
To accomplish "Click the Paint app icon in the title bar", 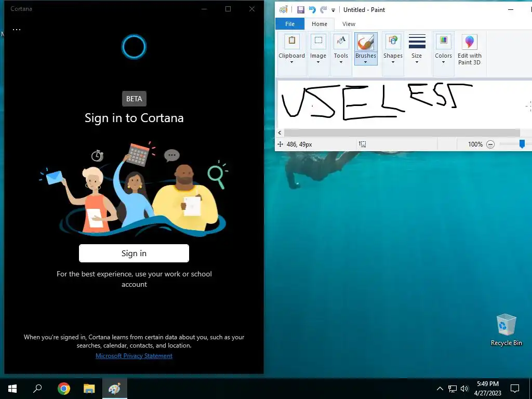I will [x=283, y=10].
